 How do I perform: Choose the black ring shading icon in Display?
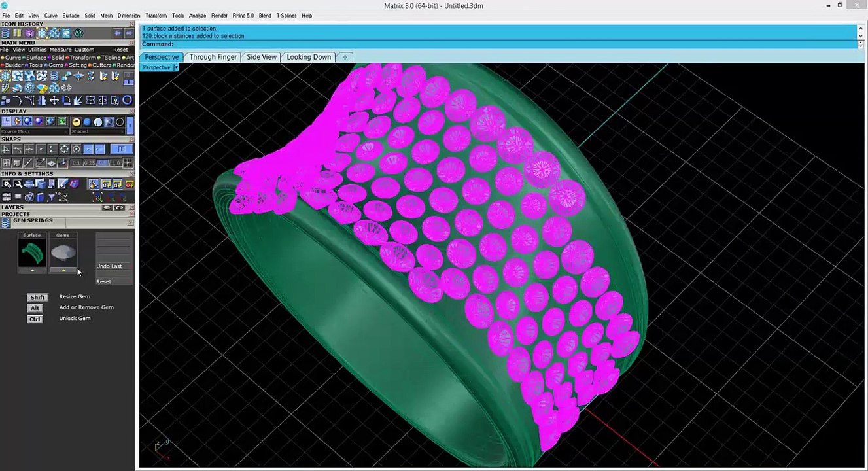point(120,122)
